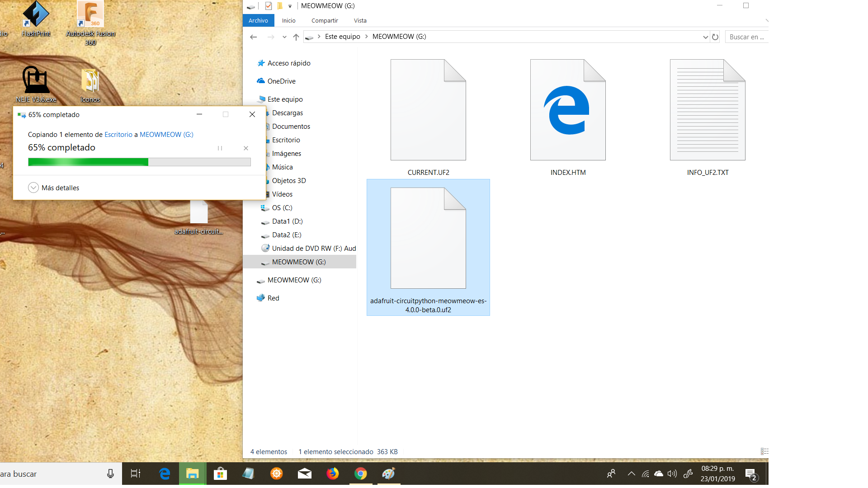The height and width of the screenshot is (488, 868).
Task: Cancel the copy with the small X
Action: [x=246, y=148]
